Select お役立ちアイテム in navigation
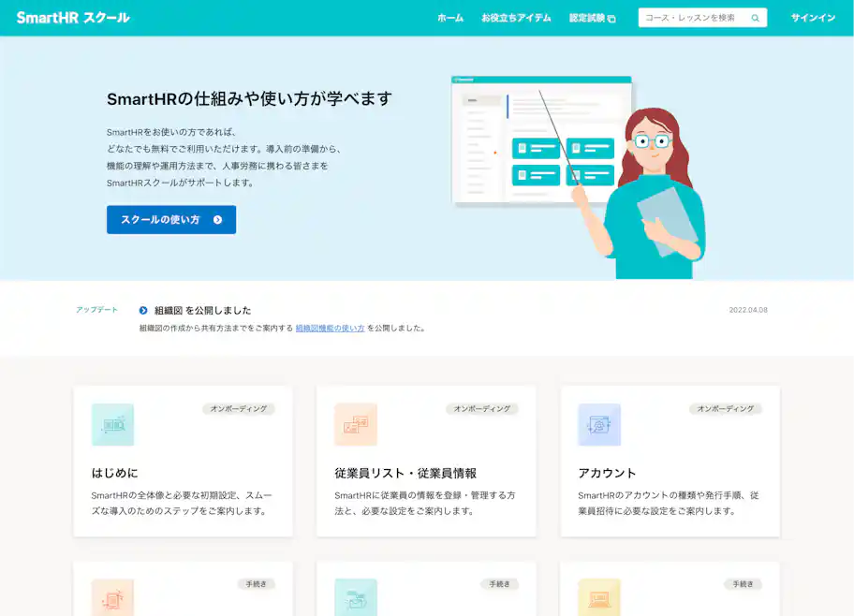 coord(516,17)
